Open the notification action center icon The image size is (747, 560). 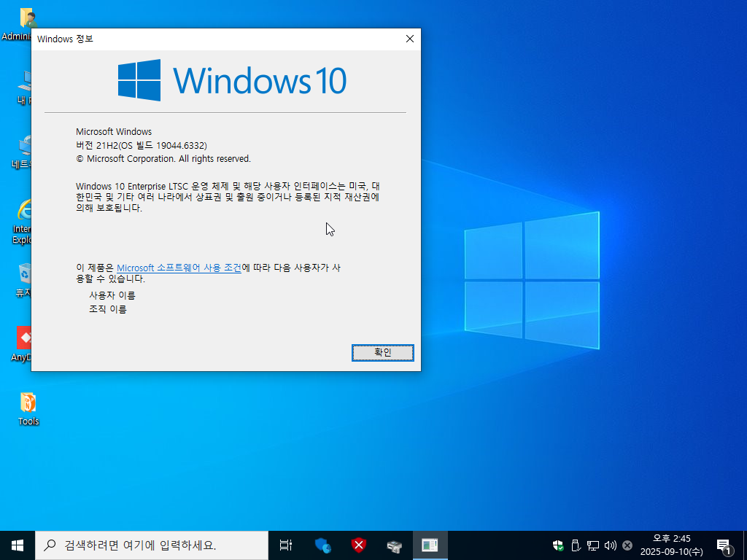725,546
